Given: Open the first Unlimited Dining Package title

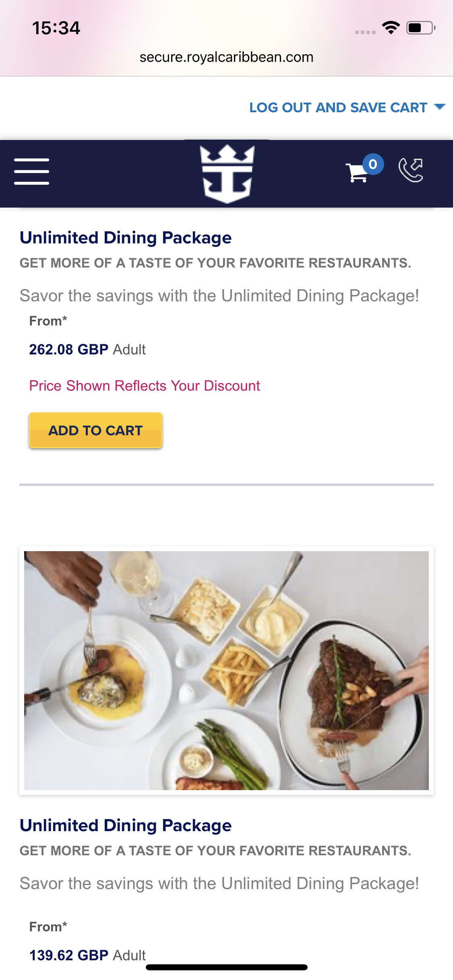Looking at the screenshot, I should tap(126, 238).
